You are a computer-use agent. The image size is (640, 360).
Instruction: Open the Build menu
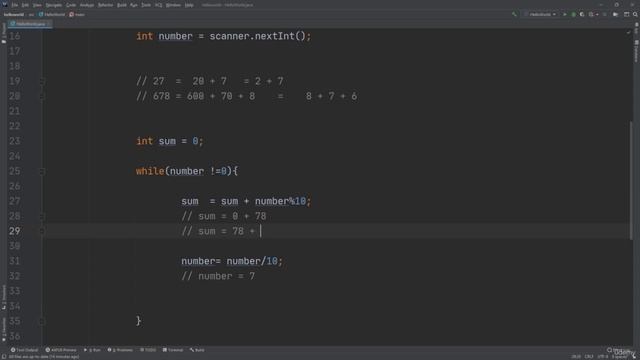122,5
